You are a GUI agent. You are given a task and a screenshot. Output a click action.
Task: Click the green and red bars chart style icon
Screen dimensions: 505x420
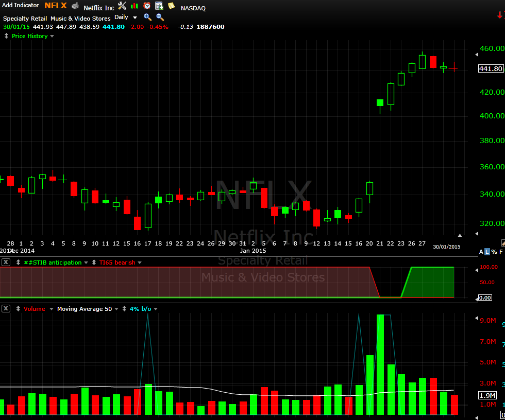tap(134, 6)
